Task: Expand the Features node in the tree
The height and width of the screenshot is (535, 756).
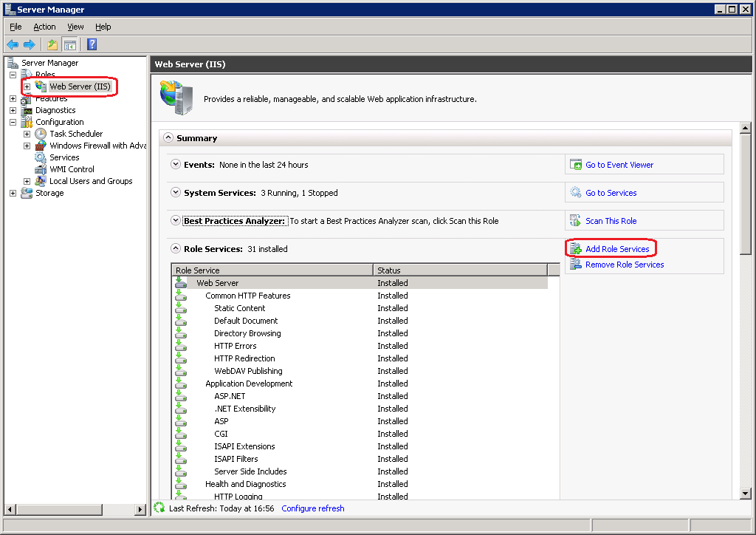Action: [x=12, y=98]
